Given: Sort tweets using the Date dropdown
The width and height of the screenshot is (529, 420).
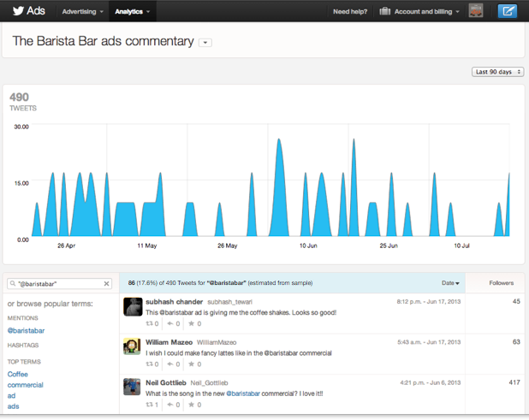Looking at the screenshot, I should [450, 283].
